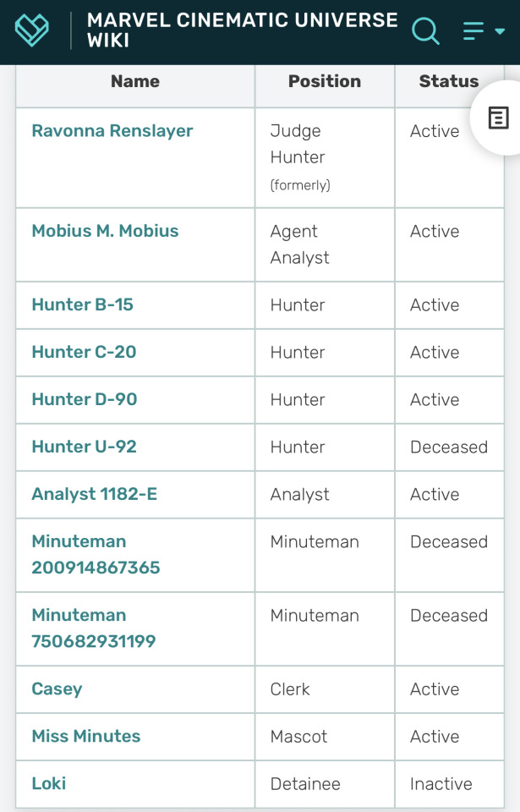Expand the hamburger navigation menu dropdown
This screenshot has width=520, height=812.
point(484,31)
